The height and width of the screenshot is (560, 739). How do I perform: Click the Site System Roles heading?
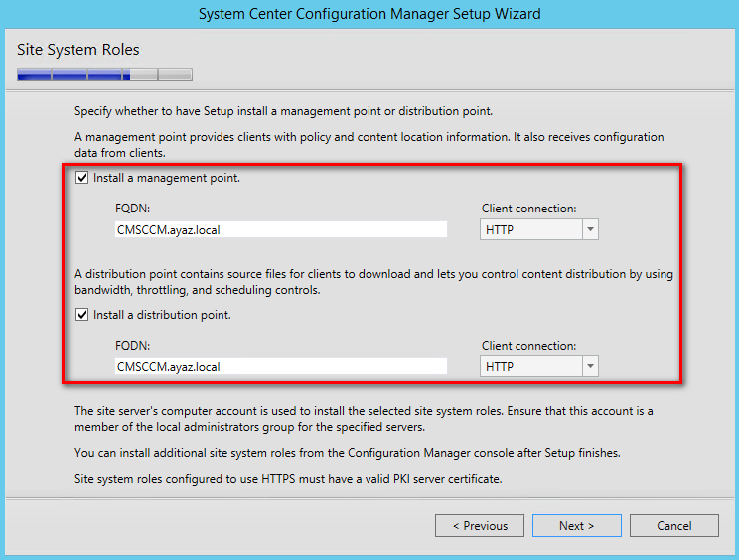point(78,50)
